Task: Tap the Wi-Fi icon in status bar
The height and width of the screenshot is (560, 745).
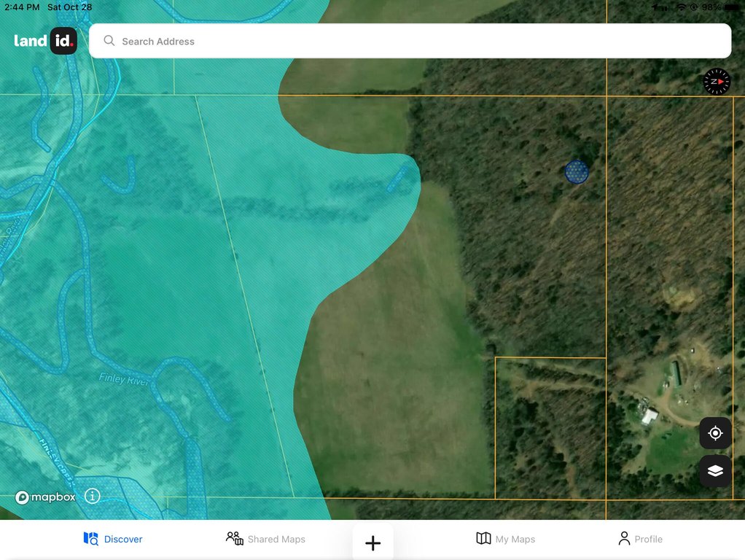Action: click(x=682, y=7)
